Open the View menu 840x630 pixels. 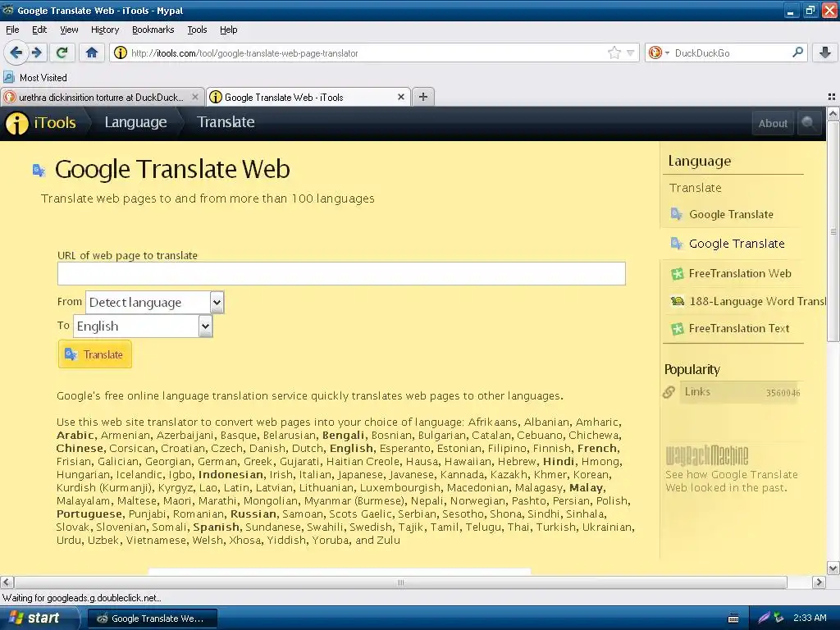coord(69,30)
